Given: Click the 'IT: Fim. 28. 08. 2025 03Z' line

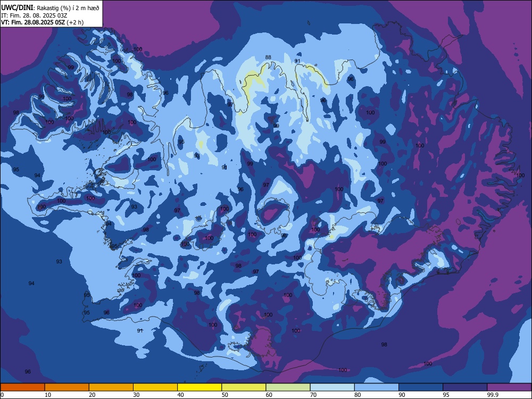Looking at the screenshot, I should 34,15.
